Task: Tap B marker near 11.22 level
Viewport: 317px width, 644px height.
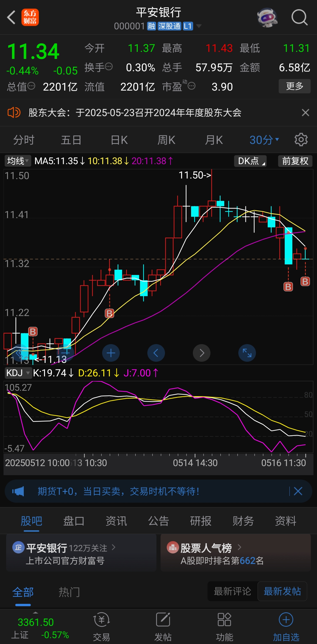Action: click(109, 314)
